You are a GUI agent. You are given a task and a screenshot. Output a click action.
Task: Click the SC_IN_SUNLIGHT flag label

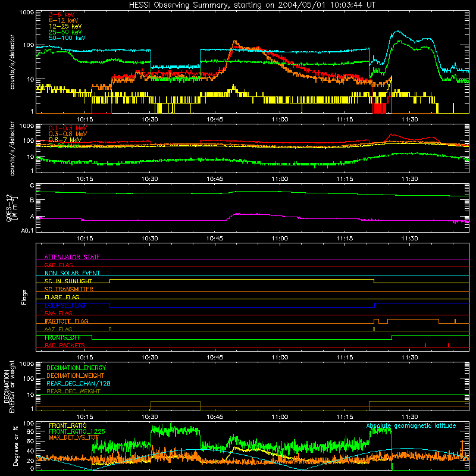[x=68, y=281]
